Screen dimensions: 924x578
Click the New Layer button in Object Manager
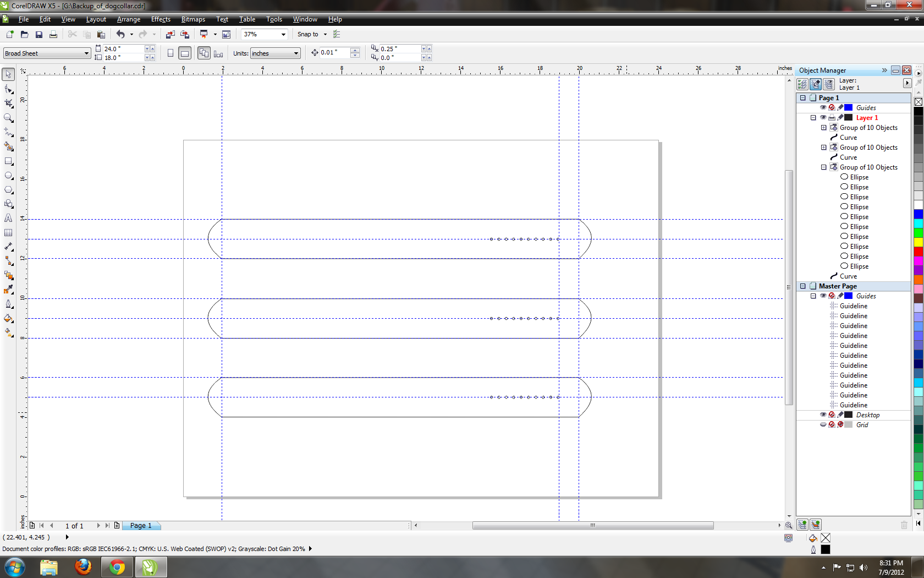point(802,525)
